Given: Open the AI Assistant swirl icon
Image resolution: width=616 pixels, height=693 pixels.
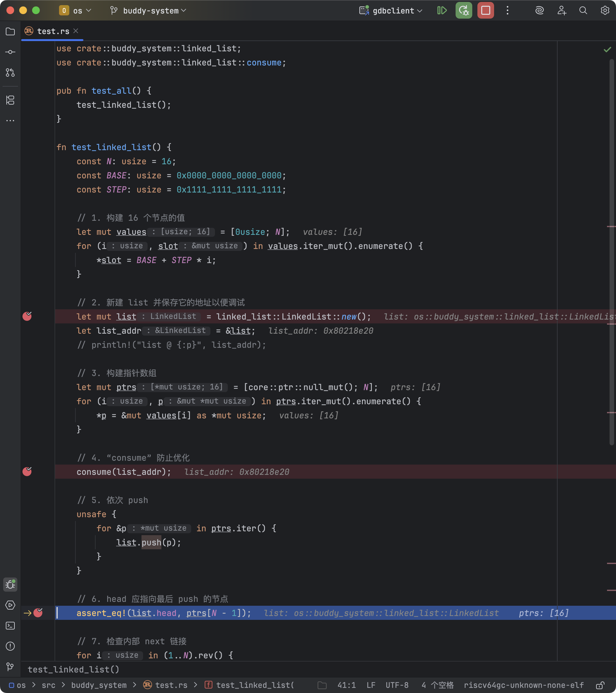Looking at the screenshot, I should 539,11.
